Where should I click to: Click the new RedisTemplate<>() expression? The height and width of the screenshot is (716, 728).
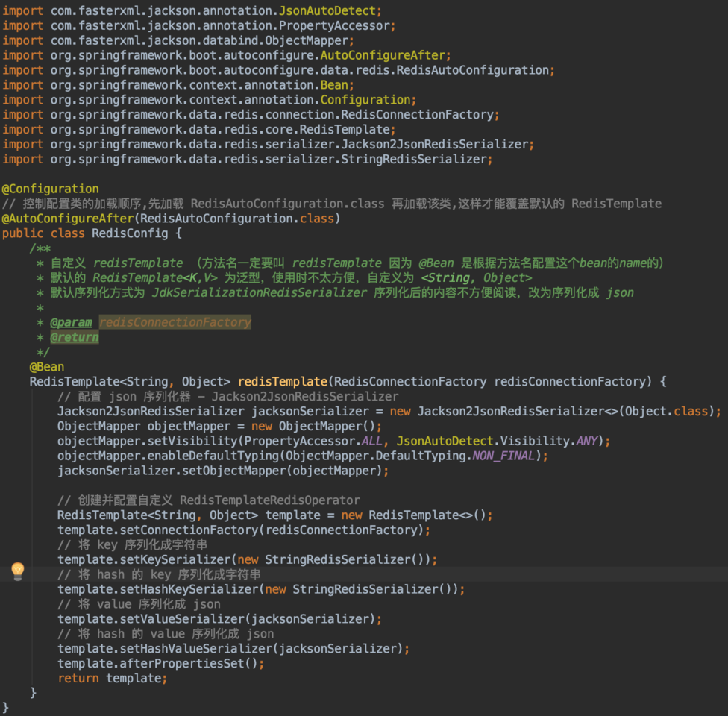[414, 515]
